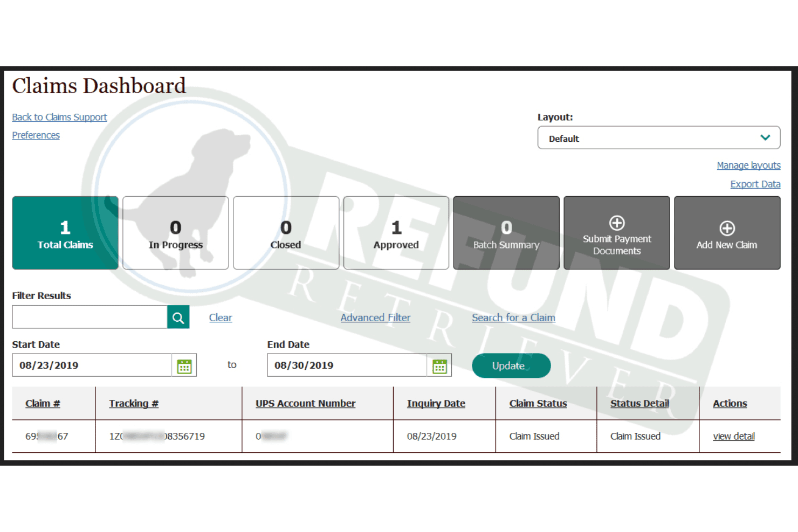Click into the Filter Results text field

(x=90, y=317)
